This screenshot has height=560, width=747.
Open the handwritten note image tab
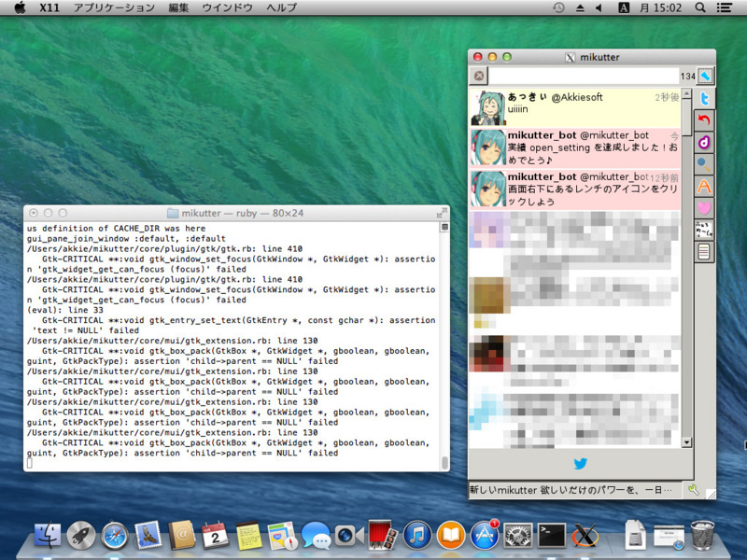704,230
